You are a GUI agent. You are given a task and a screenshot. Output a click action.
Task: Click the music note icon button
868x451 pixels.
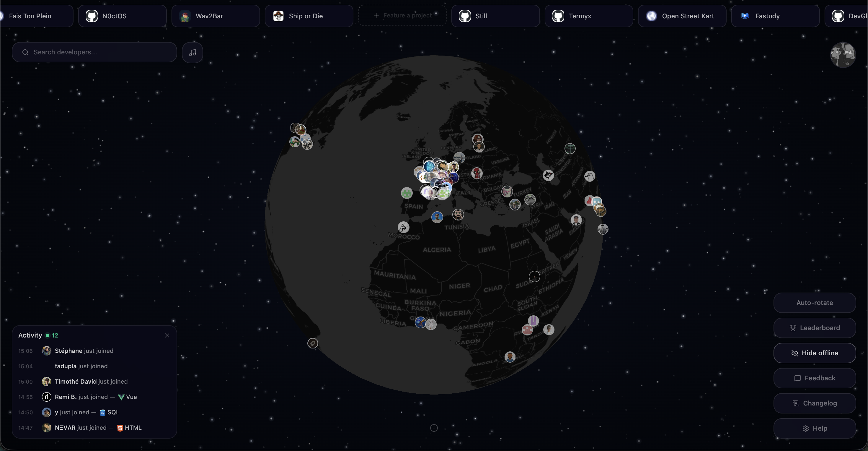click(x=192, y=53)
